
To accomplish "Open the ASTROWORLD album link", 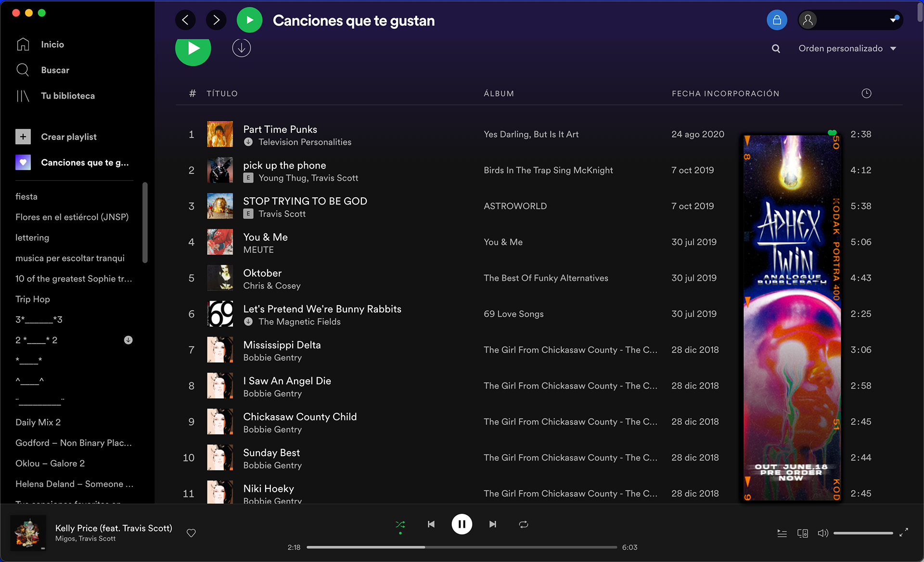I will point(515,206).
